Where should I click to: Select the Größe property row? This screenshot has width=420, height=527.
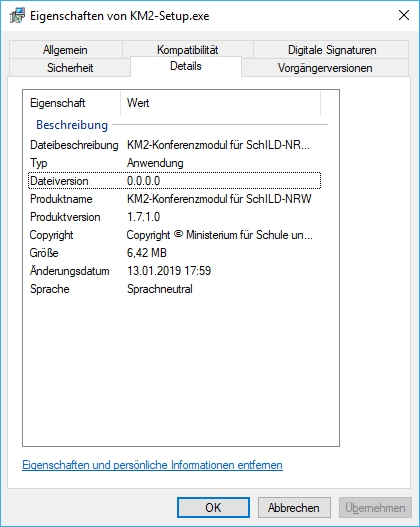[174, 253]
